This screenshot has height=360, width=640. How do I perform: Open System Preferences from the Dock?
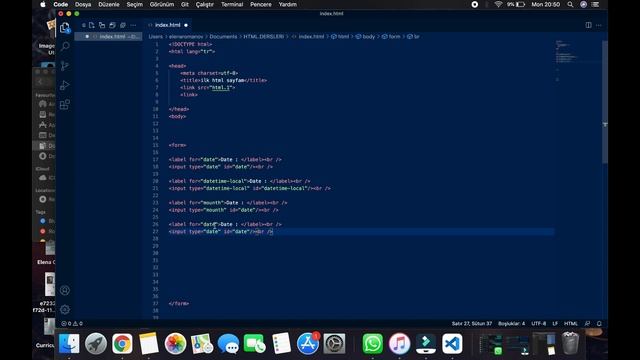[334, 343]
